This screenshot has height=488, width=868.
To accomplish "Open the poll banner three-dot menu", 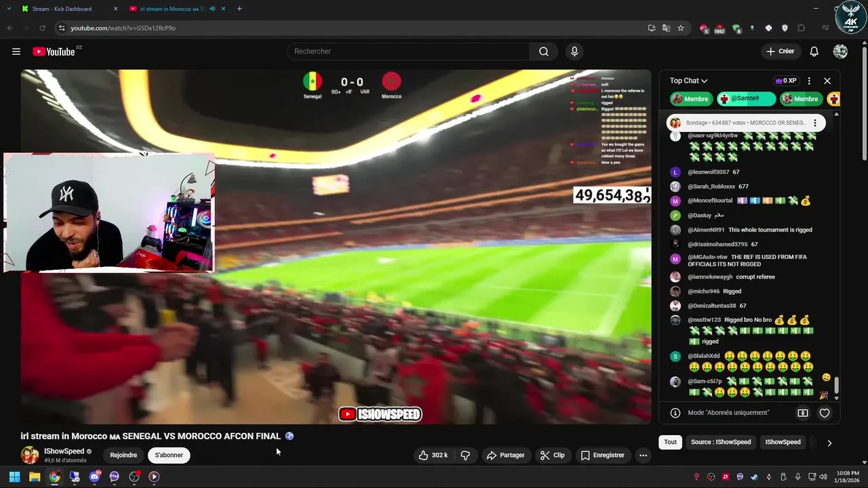I will 815,123.
